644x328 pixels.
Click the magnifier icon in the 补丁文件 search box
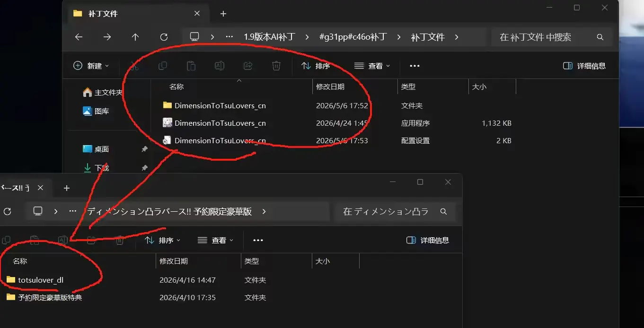click(x=600, y=37)
